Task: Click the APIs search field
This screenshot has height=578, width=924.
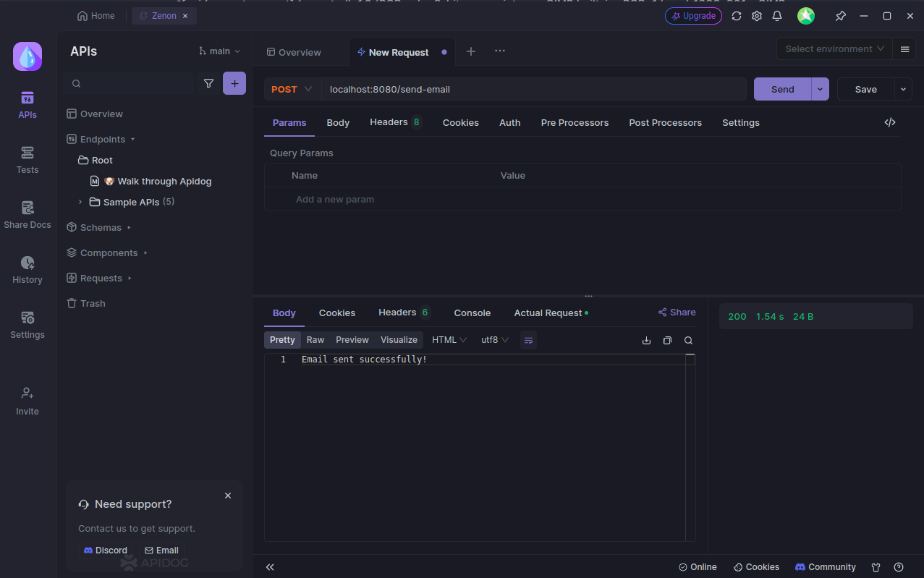Action: pos(129,83)
